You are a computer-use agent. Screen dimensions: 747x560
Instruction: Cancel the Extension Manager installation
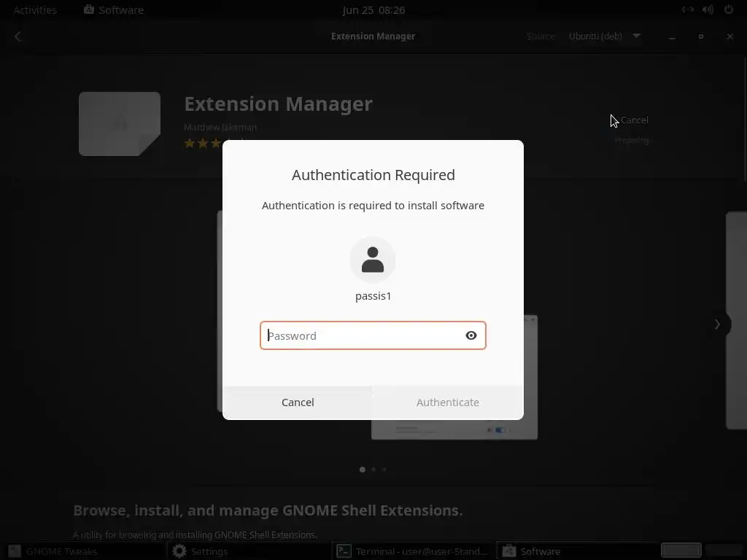coord(634,120)
